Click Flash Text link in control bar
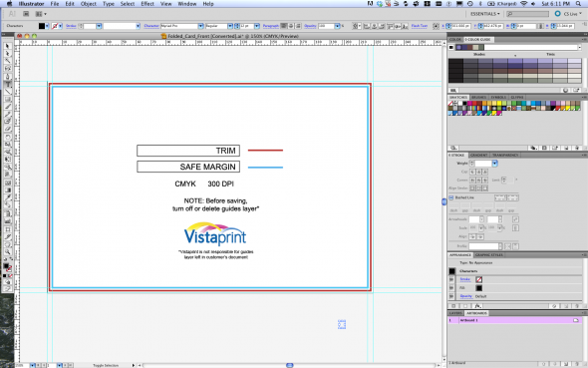The image size is (588, 368). click(x=420, y=26)
